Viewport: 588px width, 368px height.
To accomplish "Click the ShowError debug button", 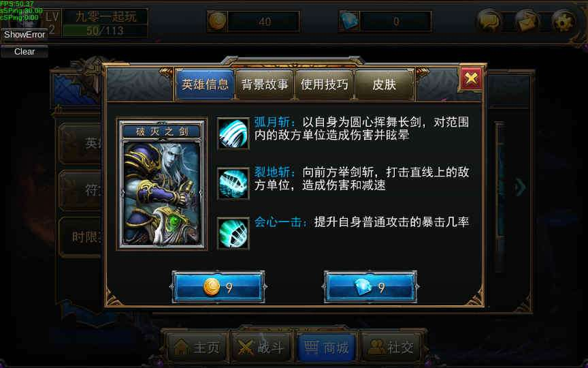I will [x=24, y=35].
